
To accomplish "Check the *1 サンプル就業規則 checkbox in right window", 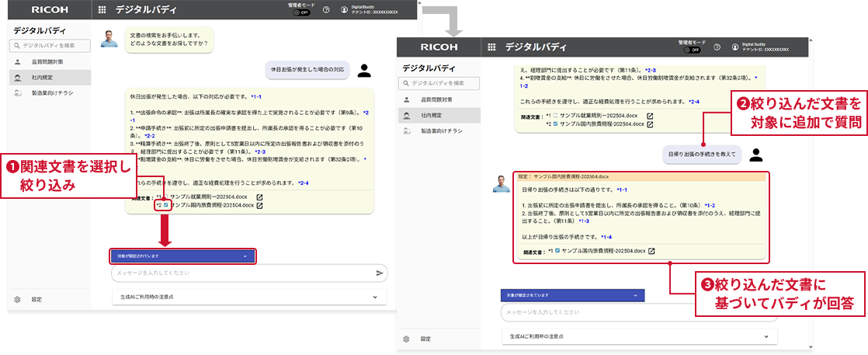I will click(554, 116).
